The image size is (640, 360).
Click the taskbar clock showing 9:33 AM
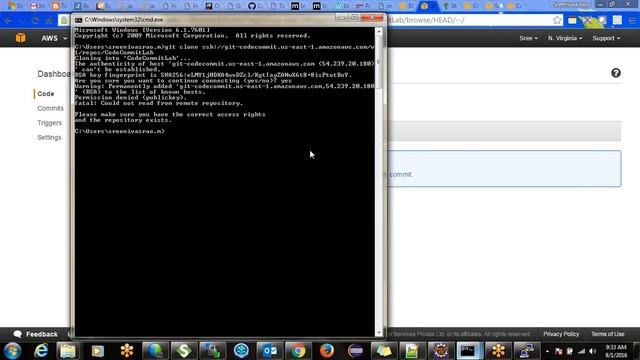(x=616, y=351)
